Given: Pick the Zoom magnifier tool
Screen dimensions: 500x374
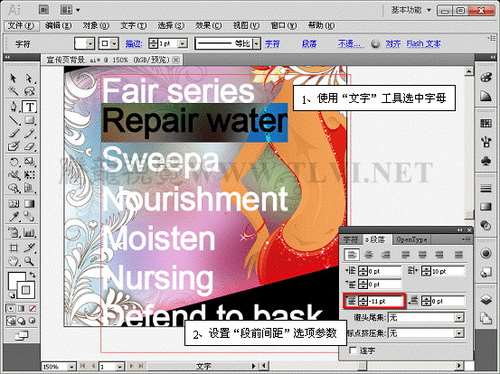Looking at the screenshot, I should [29, 261].
